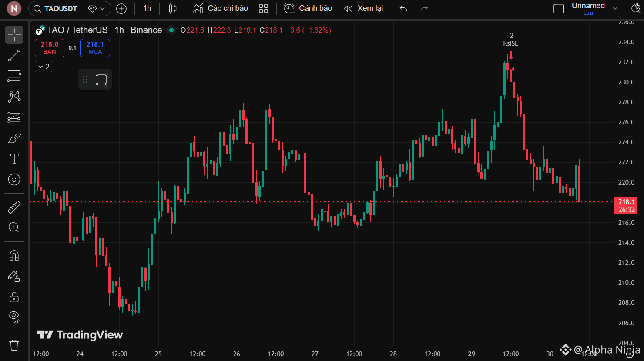Viewport: 644px width, 361px height.
Task: Hide all drawings with eye icon
Action: coord(14,317)
